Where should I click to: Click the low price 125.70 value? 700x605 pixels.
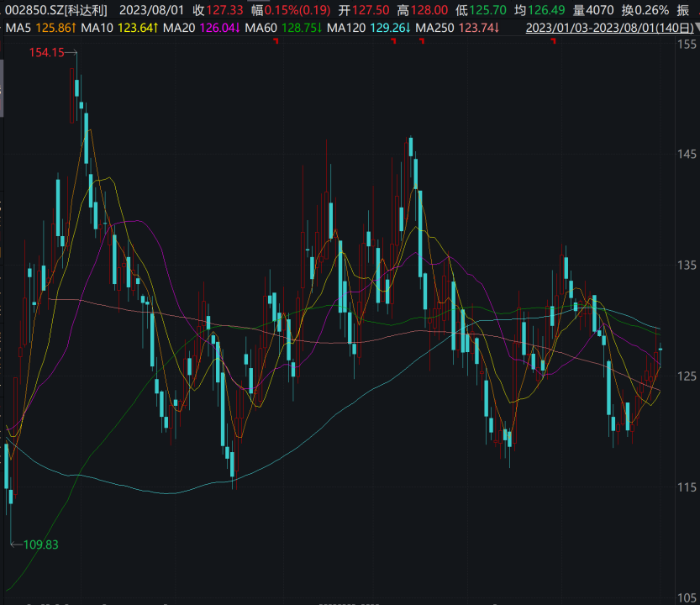[x=487, y=10]
